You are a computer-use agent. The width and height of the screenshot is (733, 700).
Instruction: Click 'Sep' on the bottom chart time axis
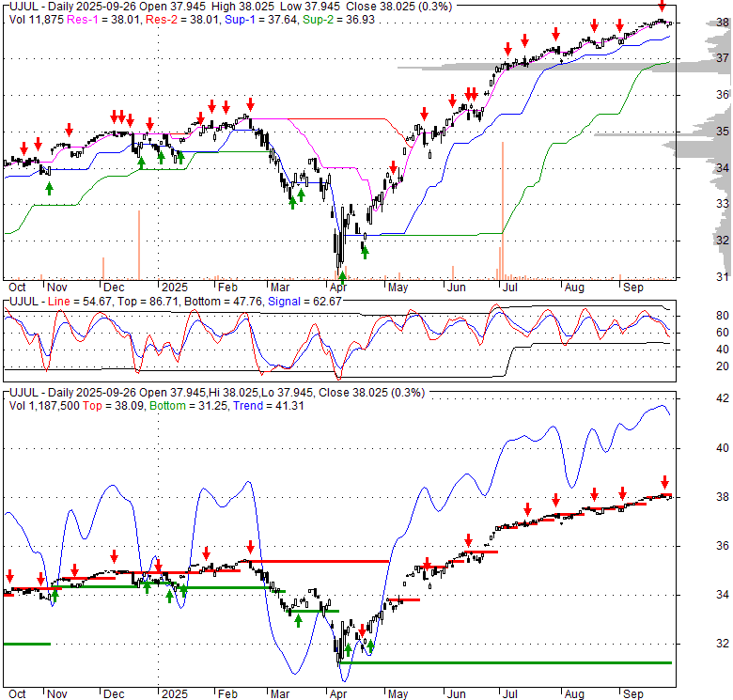[x=633, y=694]
